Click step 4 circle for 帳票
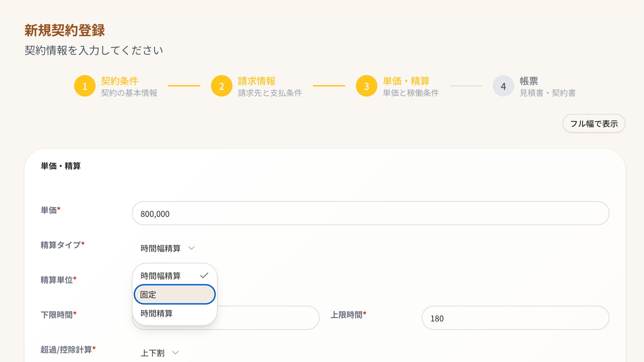 pyautogui.click(x=503, y=86)
